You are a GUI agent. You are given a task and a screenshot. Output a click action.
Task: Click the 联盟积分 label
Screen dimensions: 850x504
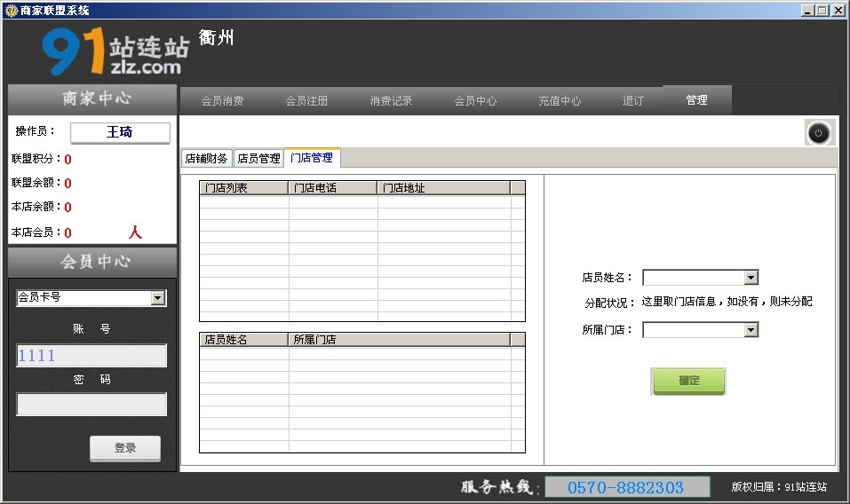36,159
